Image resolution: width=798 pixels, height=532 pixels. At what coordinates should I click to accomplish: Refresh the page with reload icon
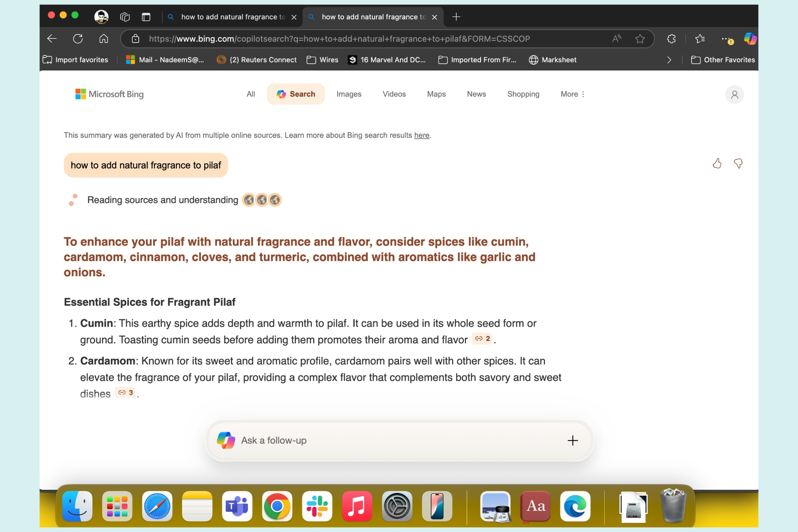tap(78, 39)
